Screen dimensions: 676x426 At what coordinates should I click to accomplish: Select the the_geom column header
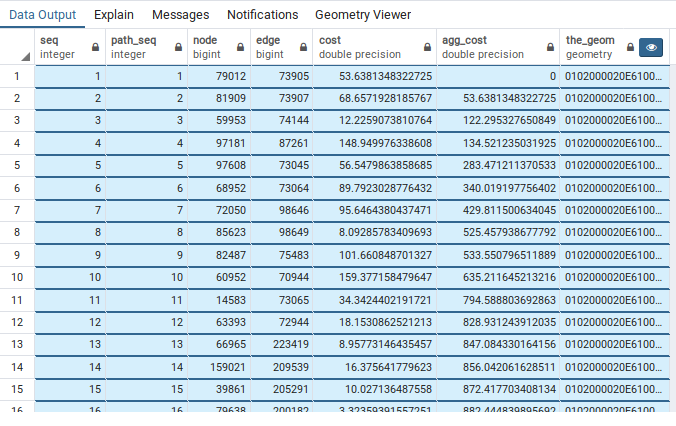(x=615, y=47)
